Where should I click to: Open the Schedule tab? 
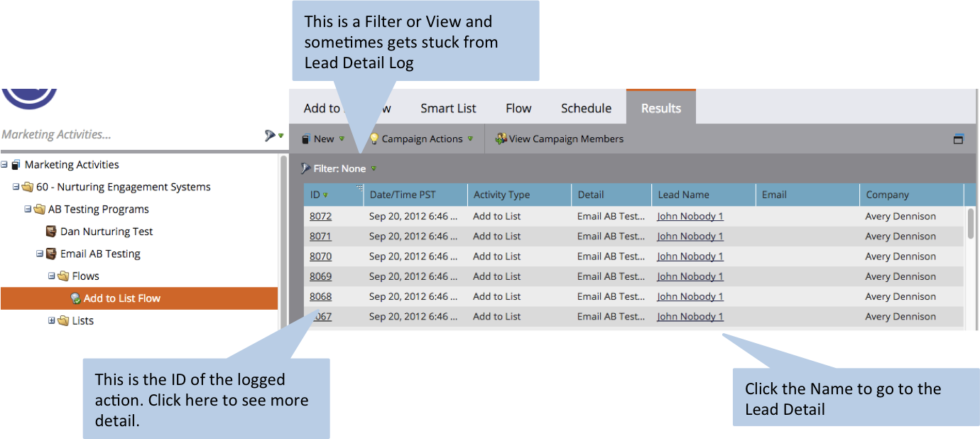tap(586, 109)
